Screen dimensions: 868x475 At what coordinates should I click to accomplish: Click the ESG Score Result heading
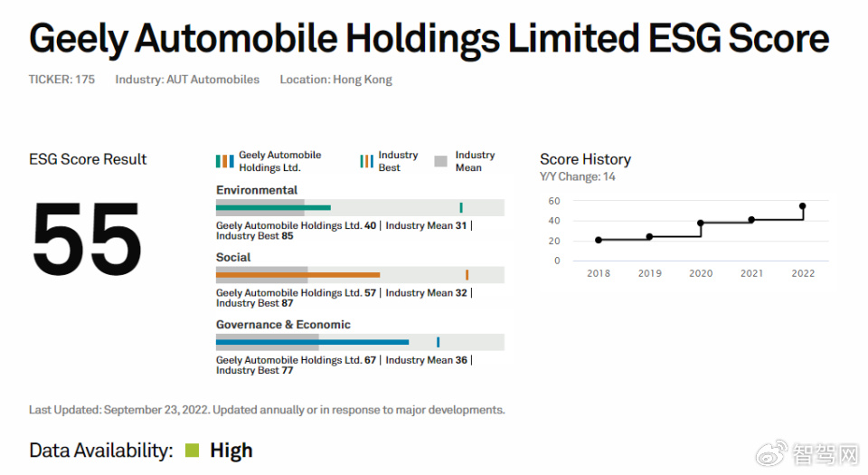pyautogui.click(x=88, y=159)
